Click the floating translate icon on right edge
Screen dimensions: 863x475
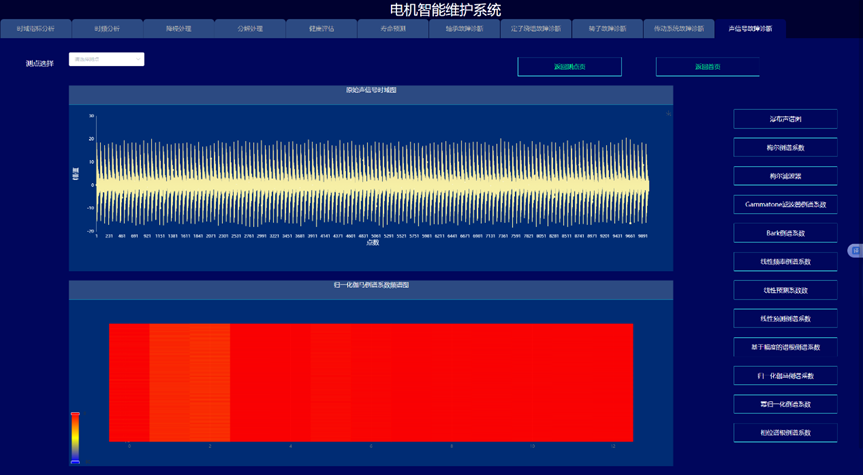[855, 250]
